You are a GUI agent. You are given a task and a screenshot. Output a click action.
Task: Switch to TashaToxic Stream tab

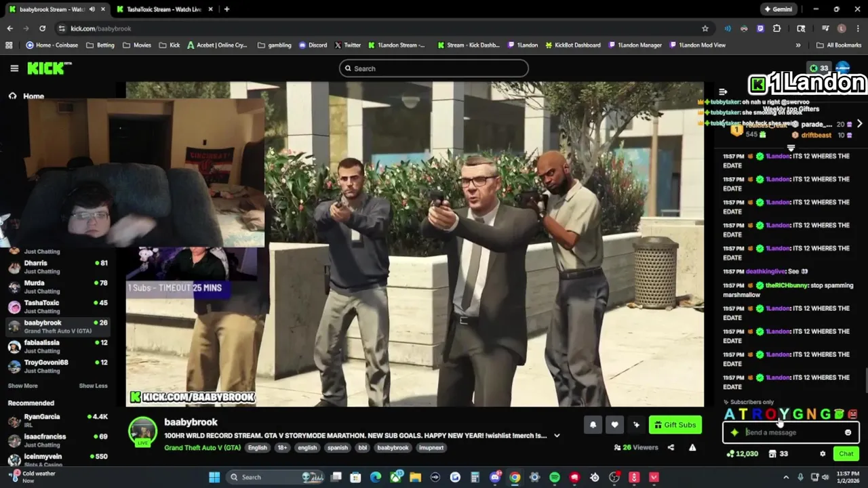pos(163,9)
